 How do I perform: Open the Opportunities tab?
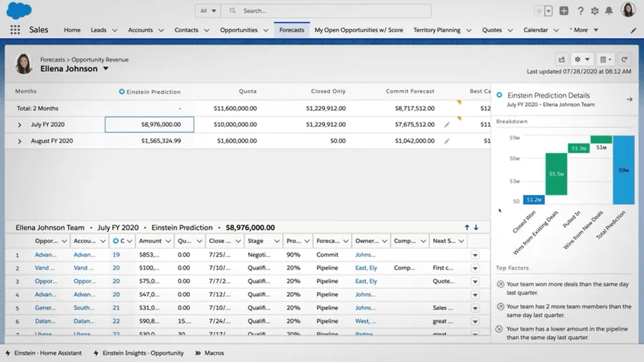click(x=239, y=30)
